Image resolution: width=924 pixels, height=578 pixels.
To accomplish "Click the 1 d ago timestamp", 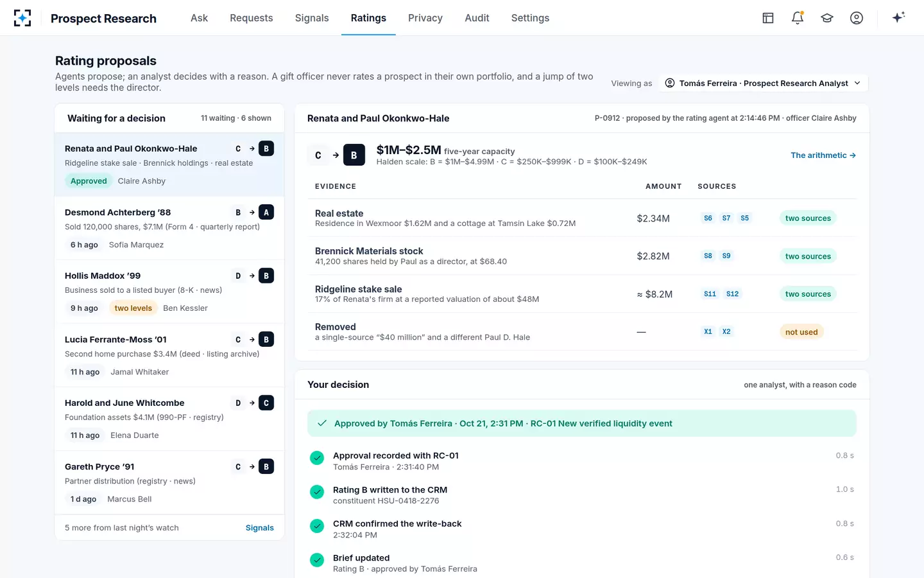I will coord(83,499).
